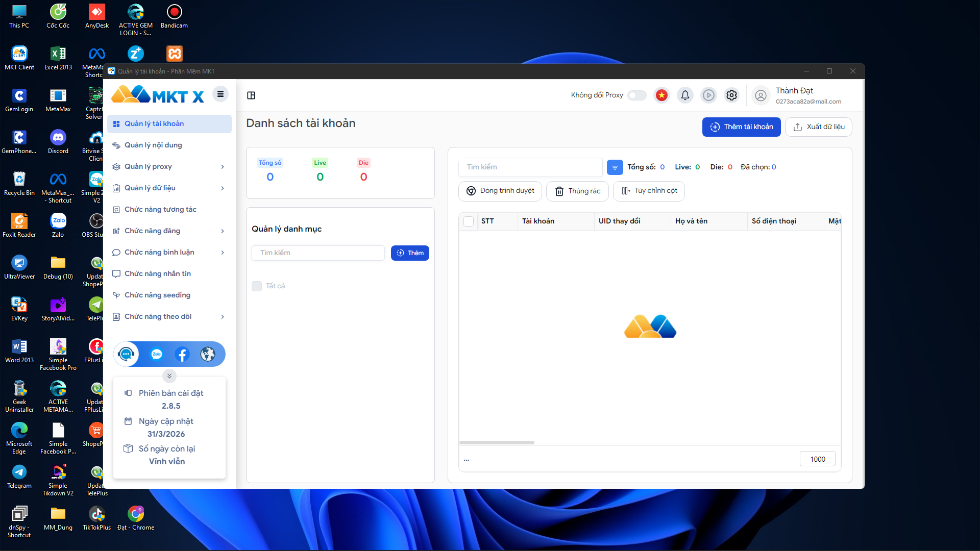Collapse the version info panel
Viewport: 980px width, 551px height.
pos(169,376)
